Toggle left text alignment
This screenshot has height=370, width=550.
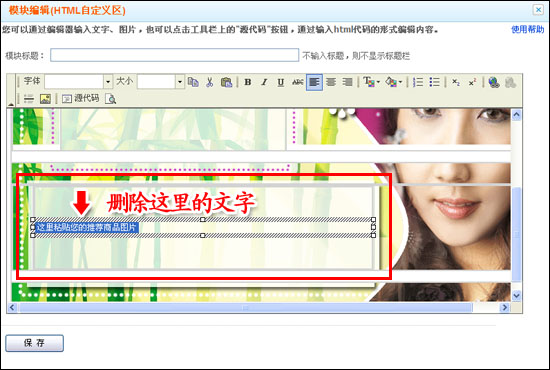click(314, 82)
